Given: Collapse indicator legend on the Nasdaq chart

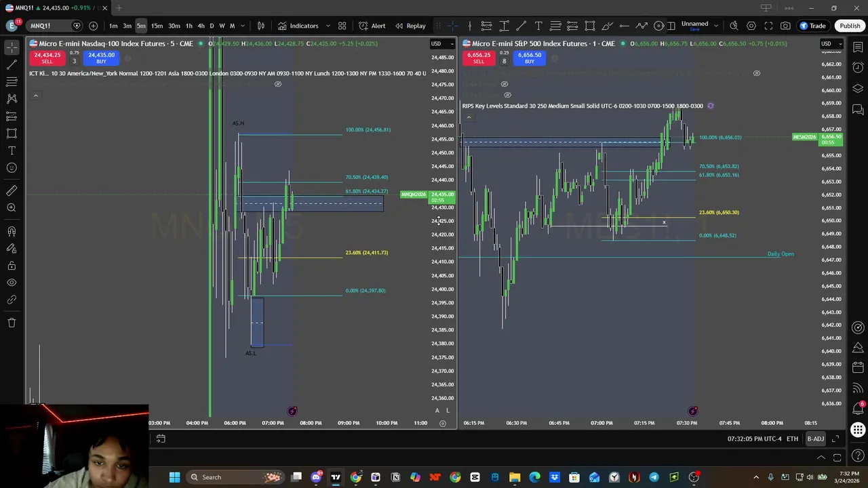Looking at the screenshot, I should (35, 96).
